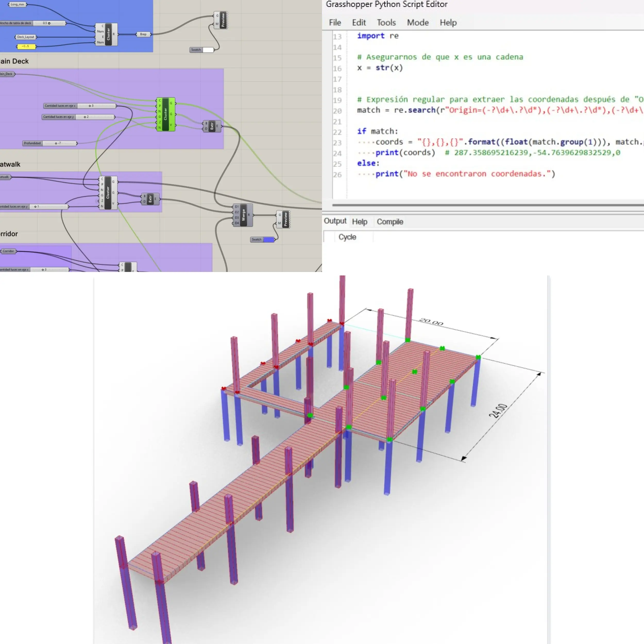This screenshot has height=644, width=644.
Task: Select the Preview component near Merge
Action: pyautogui.click(x=285, y=219)
